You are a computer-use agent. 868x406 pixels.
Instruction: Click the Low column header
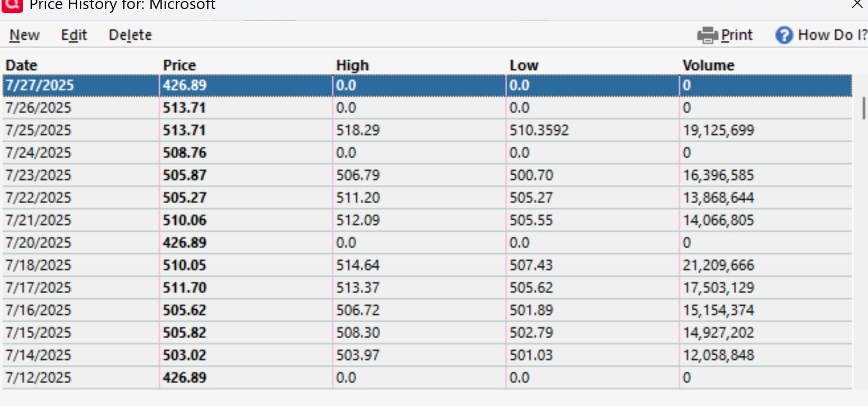coord(524,65)
